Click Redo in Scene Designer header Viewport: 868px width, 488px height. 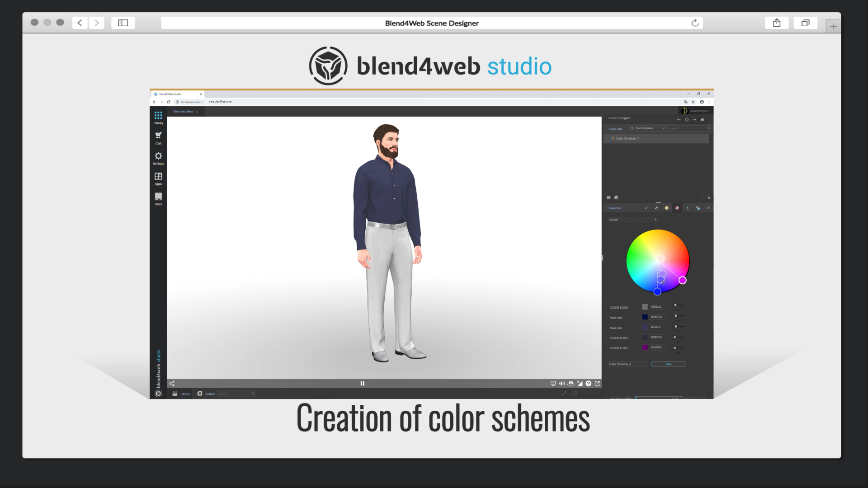[694, 120]
